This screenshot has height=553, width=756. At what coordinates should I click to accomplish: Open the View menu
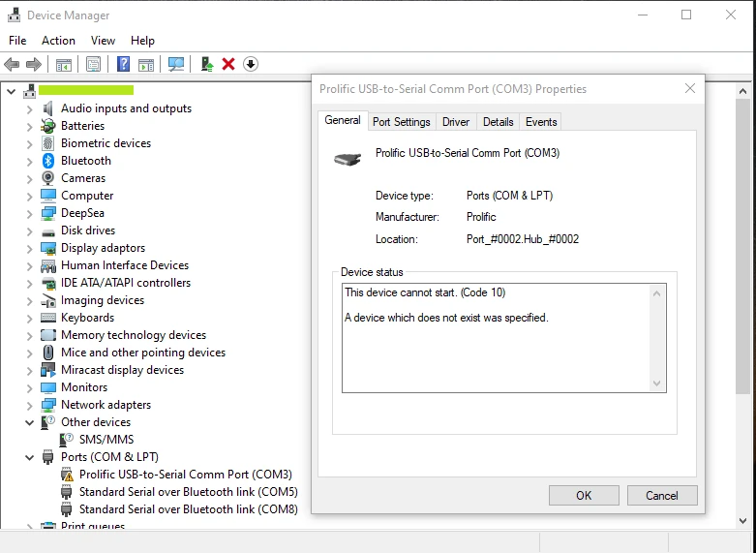click(103, 41)
